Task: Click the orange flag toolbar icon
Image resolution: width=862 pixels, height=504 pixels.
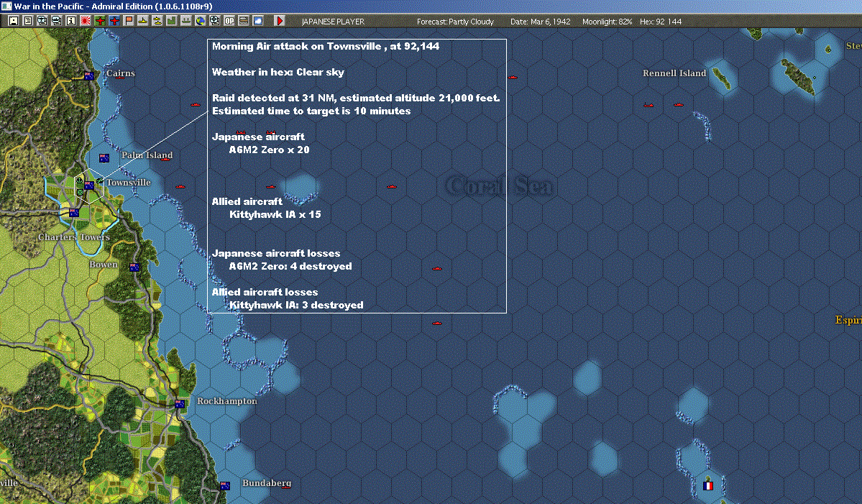Action: click(x=129, y=21)
